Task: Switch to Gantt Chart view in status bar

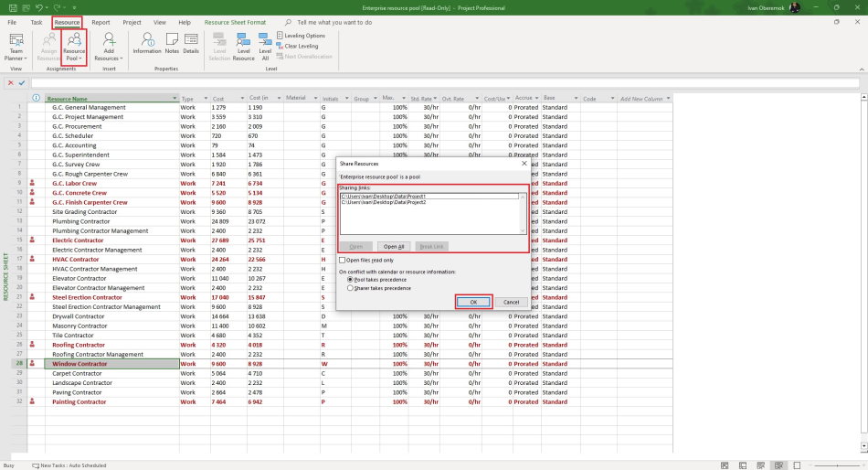Action: pyautogui.click(x=725, y=465)
